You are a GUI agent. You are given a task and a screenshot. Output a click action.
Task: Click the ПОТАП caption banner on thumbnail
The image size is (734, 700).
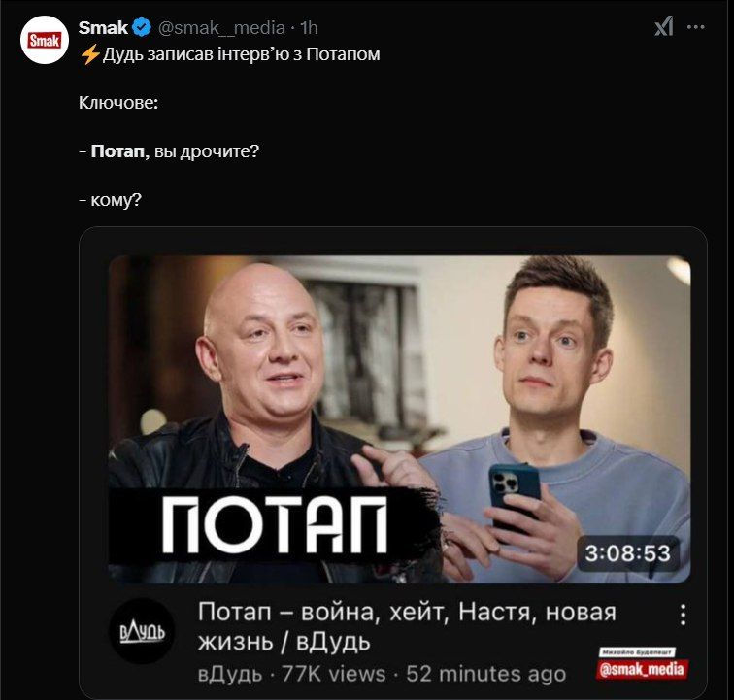tap(274, 525)
